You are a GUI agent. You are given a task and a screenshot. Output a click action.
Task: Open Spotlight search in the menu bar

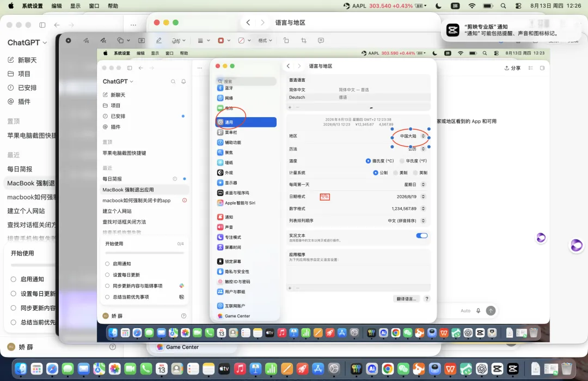click(x=503, y=6)
